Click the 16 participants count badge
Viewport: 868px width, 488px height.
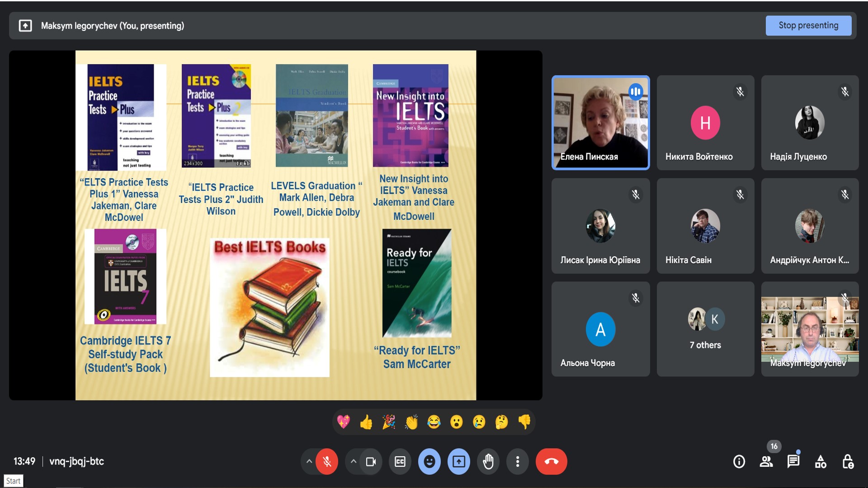click(774, 446)
